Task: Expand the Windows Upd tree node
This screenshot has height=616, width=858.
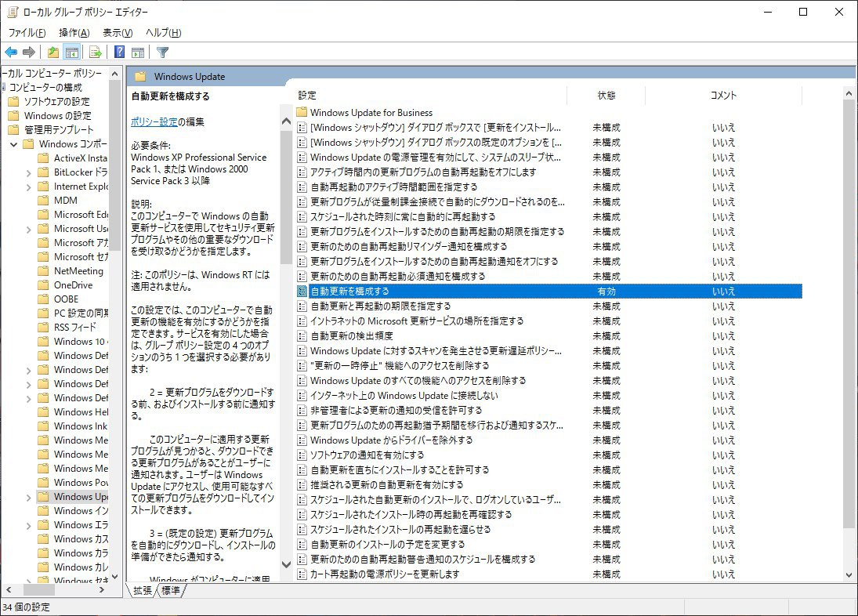Action: [x=28, y=498]
